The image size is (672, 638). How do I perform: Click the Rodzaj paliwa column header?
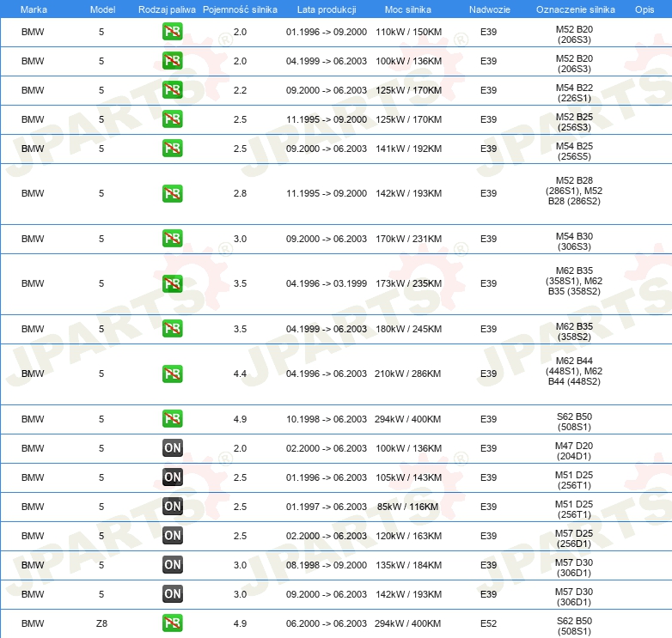tap(167, 9)
